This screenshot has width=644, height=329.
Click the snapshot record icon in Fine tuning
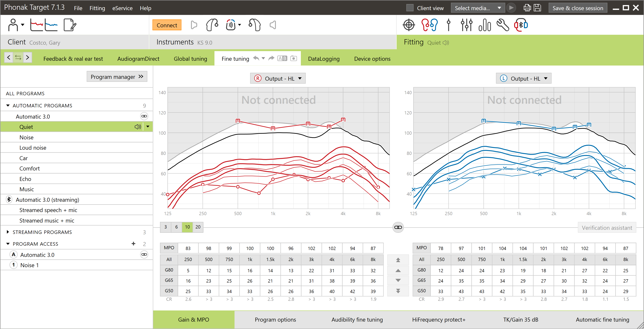coord(293,58)
